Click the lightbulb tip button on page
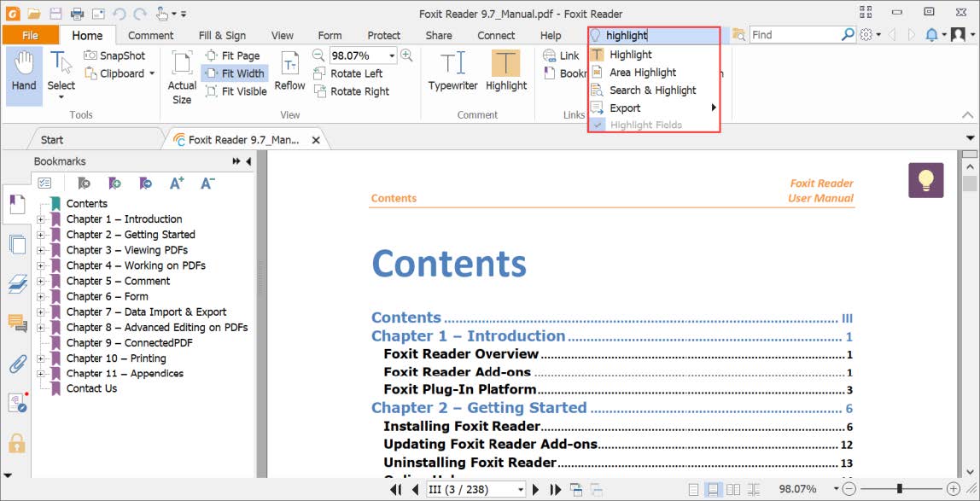The width and height of the screenshot is (980, 501). click(x=925, y=180)
